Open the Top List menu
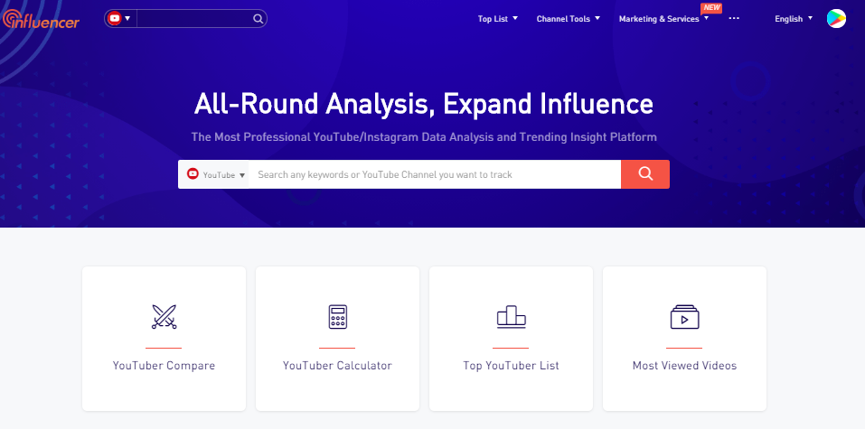This screenshot has width=865, height=429. tap(498, 19)
